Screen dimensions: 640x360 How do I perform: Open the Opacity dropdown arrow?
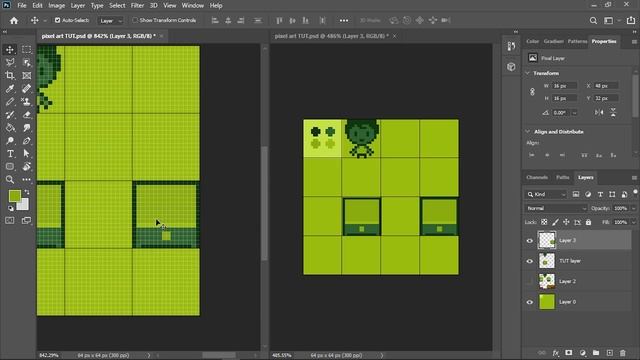tap(633, 208)
